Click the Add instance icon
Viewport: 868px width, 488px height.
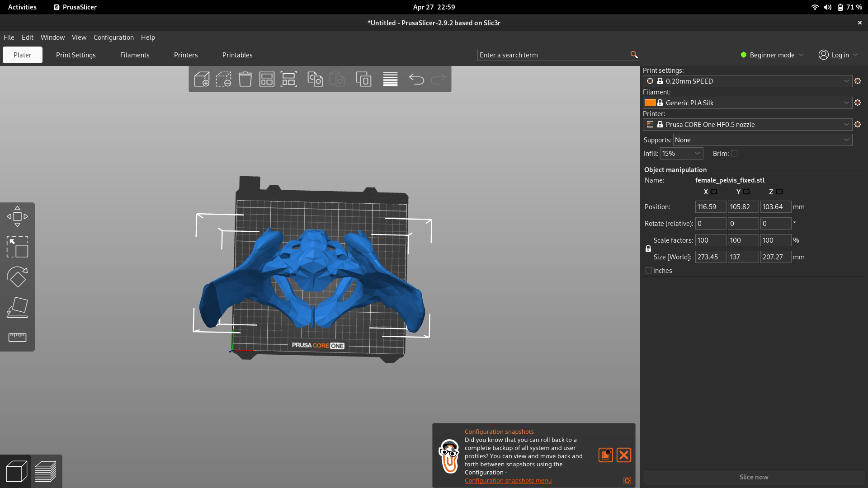pos(363,79)
